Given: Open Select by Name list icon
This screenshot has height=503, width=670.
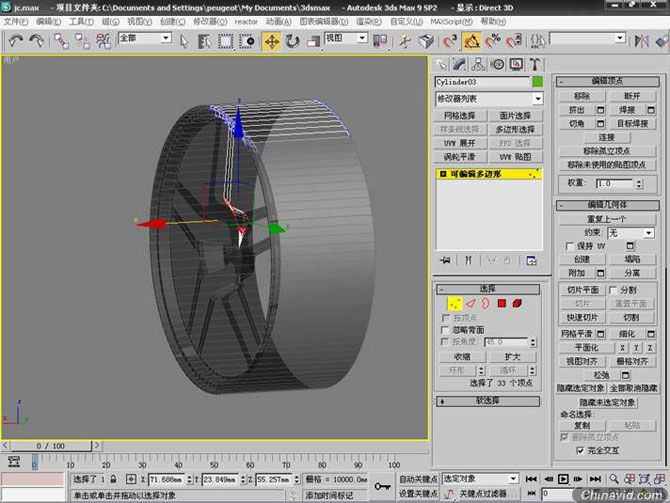Looking at the screenshot, I should (x=204, y=41).
